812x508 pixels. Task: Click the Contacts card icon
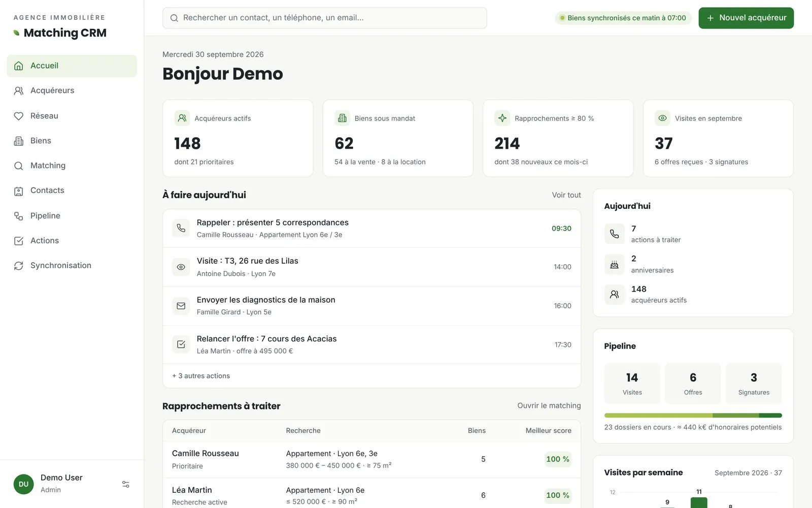[x=19, y=190]
